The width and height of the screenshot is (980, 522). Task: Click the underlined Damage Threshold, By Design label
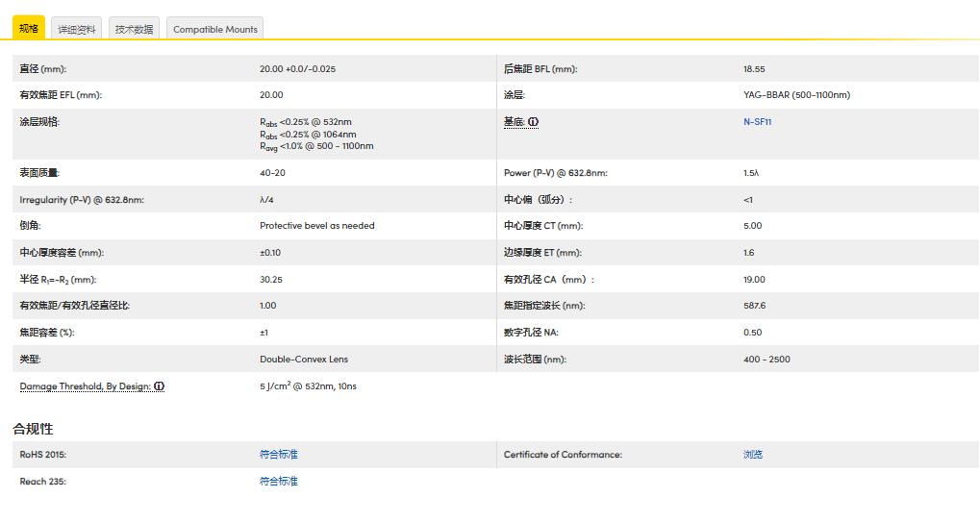pyautogui.click(x=85, y=386)
